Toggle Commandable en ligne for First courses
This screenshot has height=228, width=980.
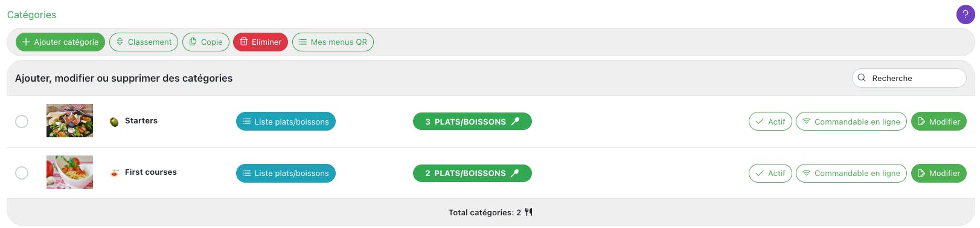click(851, 173)
